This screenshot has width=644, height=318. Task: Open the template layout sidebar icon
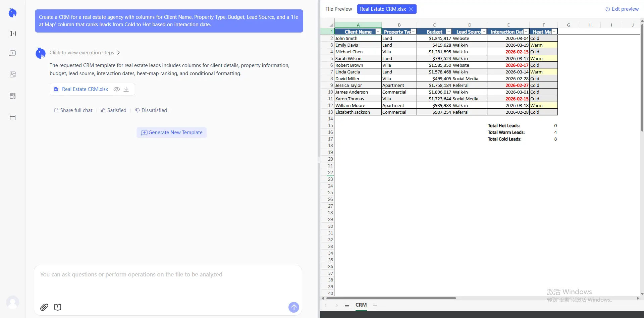13,117
